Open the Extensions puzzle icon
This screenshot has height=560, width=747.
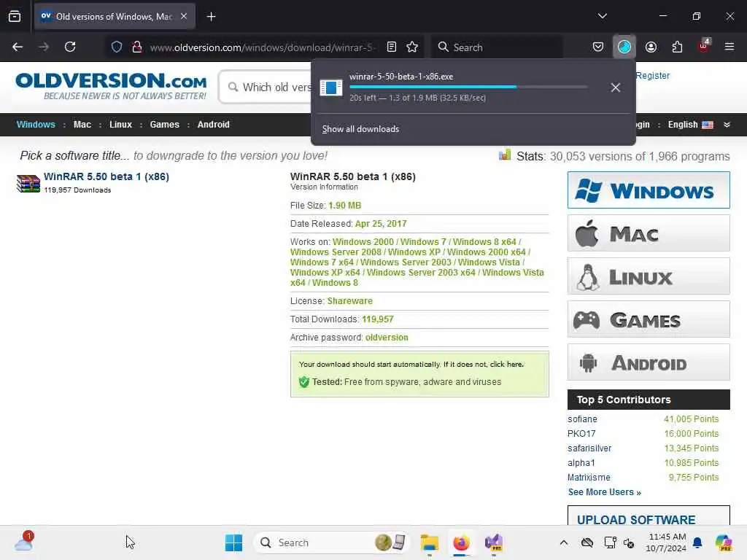(677, 47)
